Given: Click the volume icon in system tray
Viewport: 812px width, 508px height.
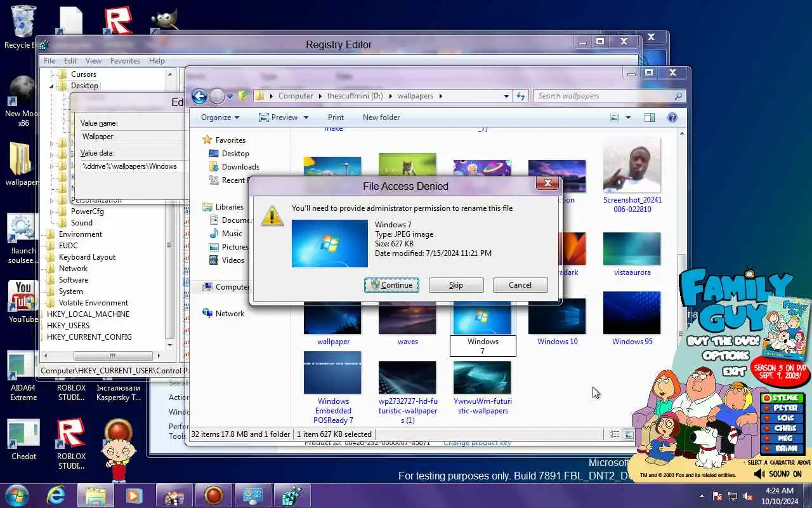Looking at the screenshot, I should coord(748,496).
